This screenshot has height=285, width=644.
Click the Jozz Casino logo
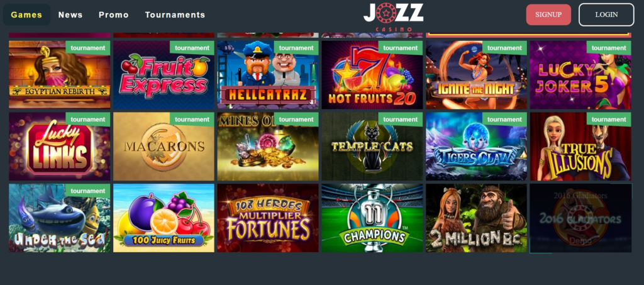(393, 17)
